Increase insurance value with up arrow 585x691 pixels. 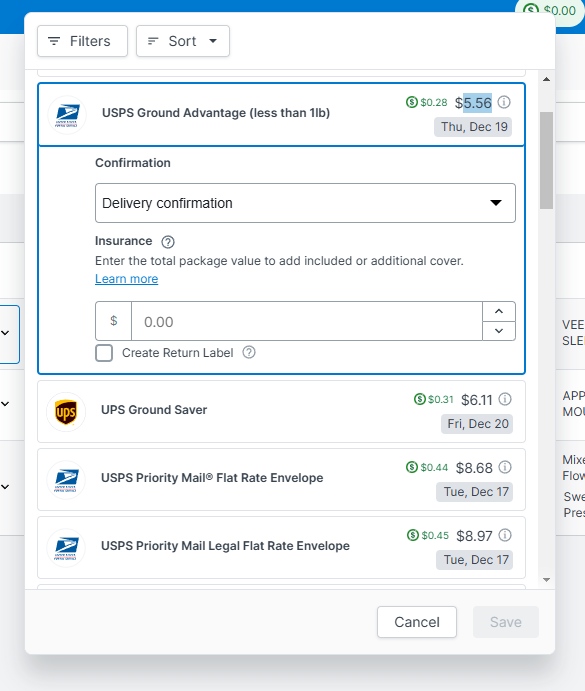click(x=499, y=312)
